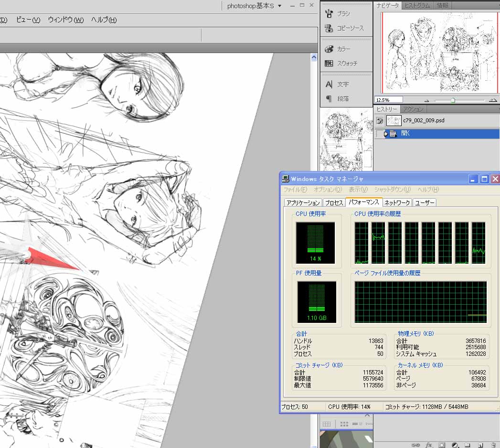Click the Navigator zoom out small-mountains icon
The width and height of the screenshot is (500, 448).
(426, 100)
